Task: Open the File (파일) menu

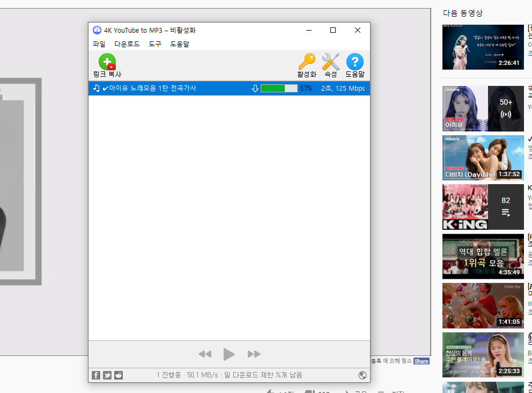Action: [99, 44]
